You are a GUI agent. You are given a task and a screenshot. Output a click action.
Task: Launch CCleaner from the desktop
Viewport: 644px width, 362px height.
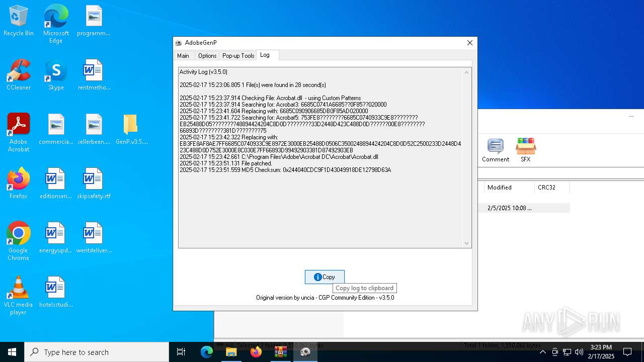click(x=19, y=75)
